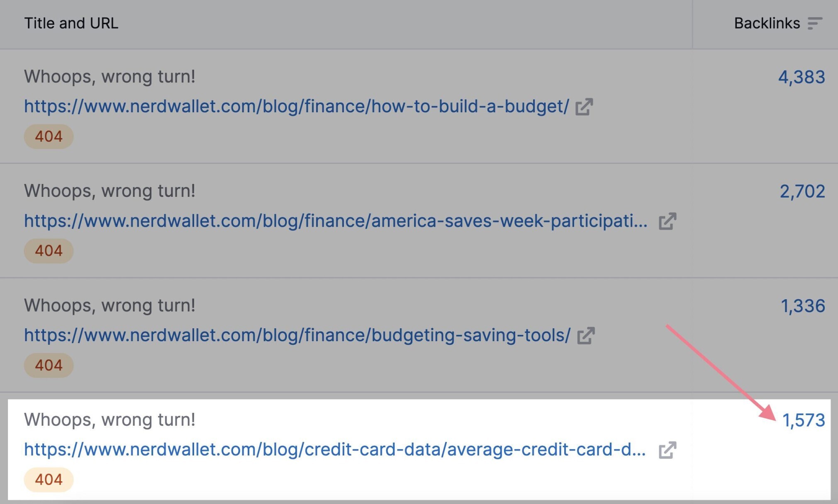This screenshot has width=838, height=504.
Task: Open external link icon for how-to-build-a-budget URL
Action: (x=584, y=107)
